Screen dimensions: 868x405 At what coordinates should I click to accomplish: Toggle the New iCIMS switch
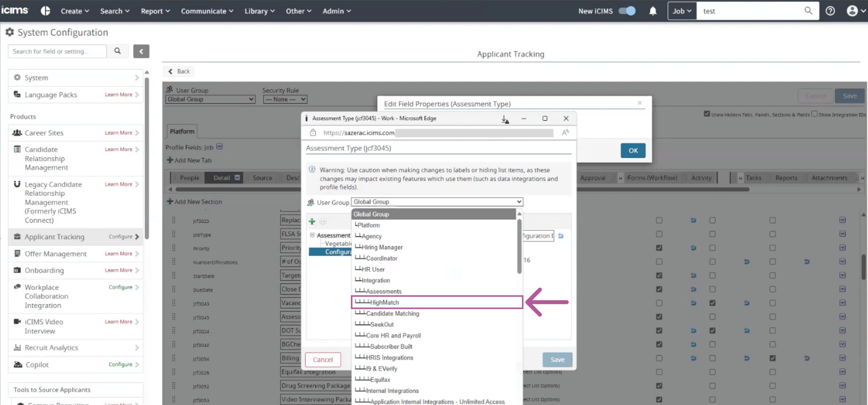627,11
